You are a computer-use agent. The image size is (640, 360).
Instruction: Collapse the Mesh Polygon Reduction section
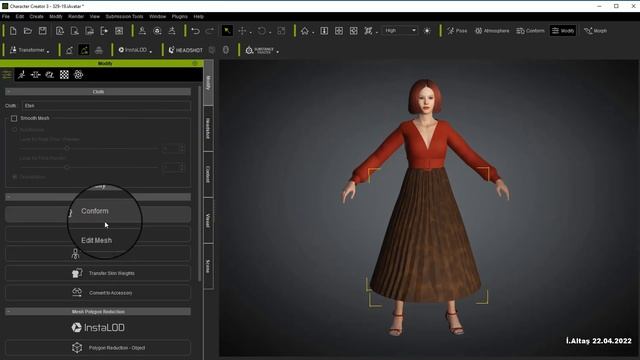[98, 311]
